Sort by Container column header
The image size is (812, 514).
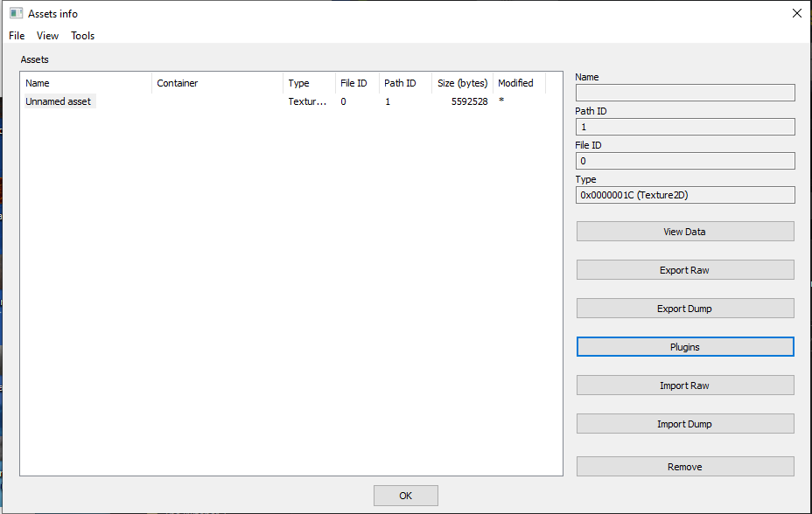218,83
